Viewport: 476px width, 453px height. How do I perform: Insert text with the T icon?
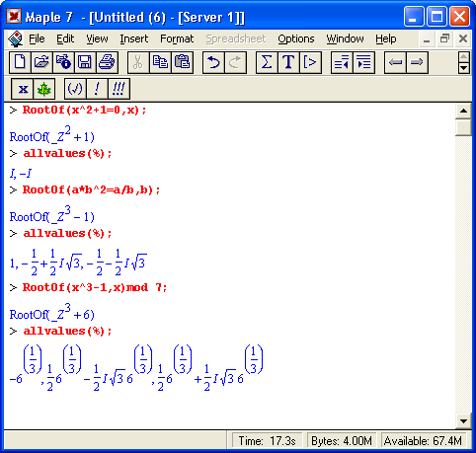288,62
